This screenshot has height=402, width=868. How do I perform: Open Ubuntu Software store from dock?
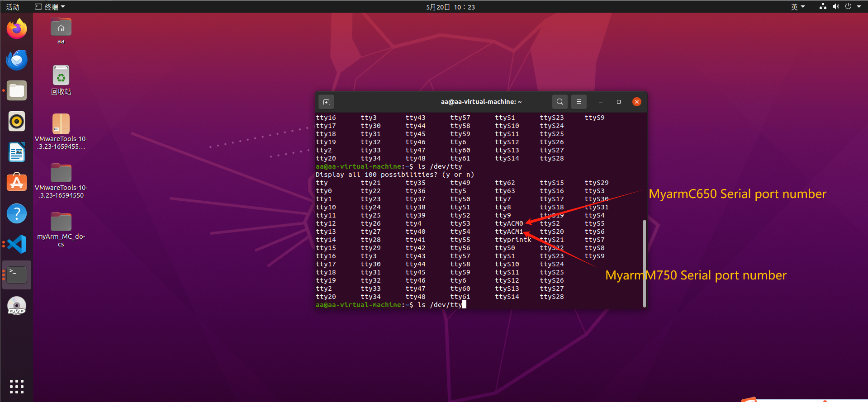(x=17, y=183)
